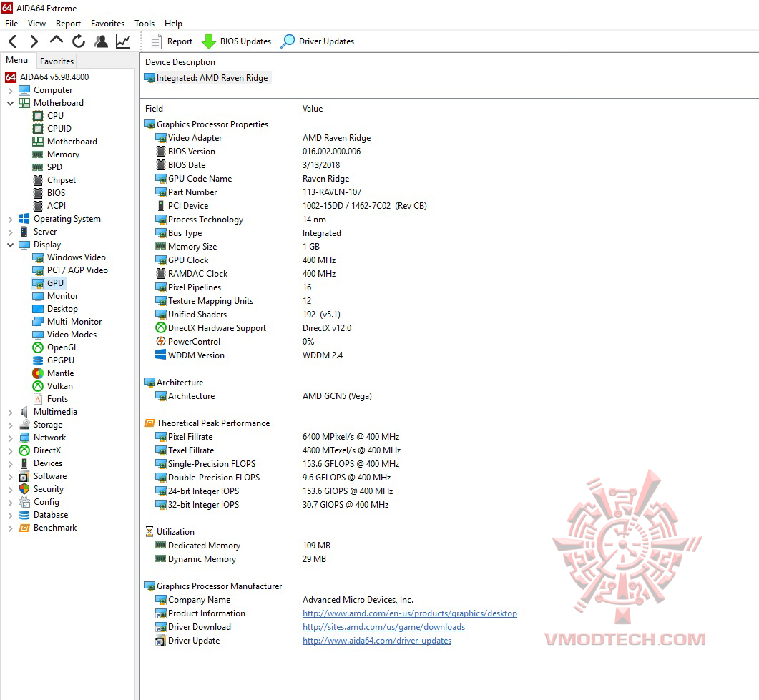
Task: Click the Vulkan tree icon
Action: (x=38, y=386)
